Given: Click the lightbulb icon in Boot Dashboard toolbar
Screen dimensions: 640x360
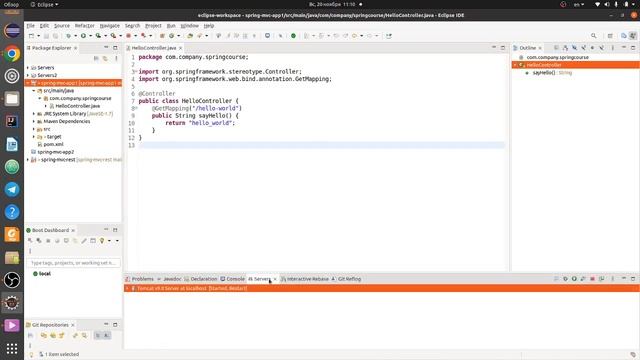Looking at the screenshot, I should point(102,241).
